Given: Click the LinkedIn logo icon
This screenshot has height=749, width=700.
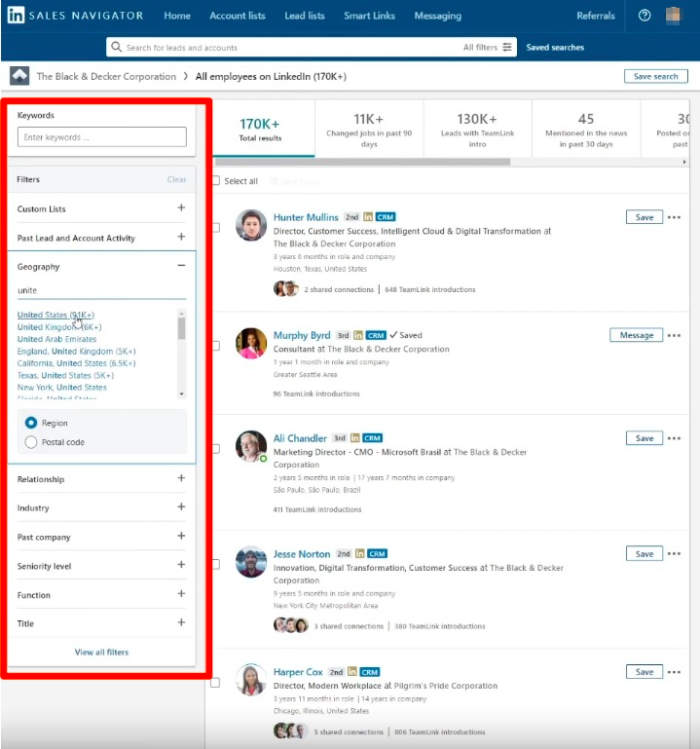Looking at the screenshot, I should click(16, 16).
